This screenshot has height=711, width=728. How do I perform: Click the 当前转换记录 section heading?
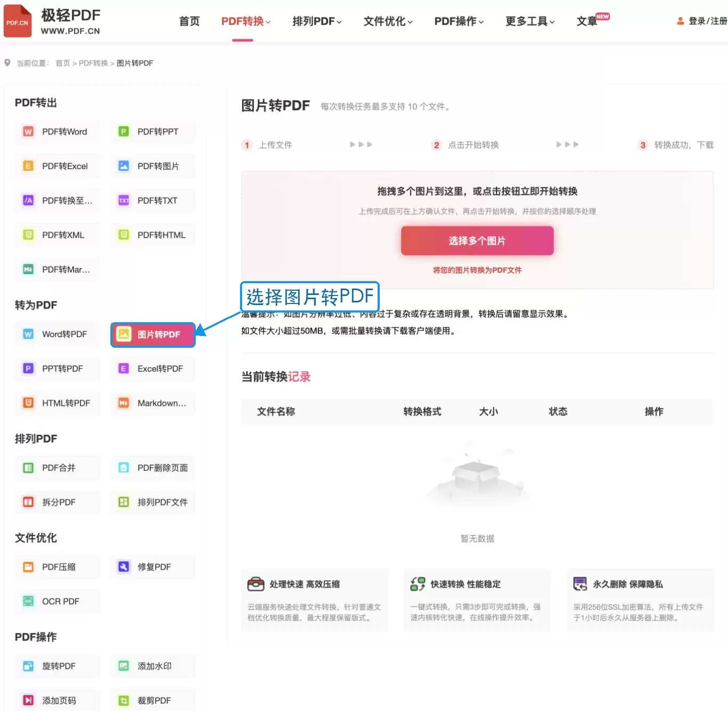tap(276, 377)
